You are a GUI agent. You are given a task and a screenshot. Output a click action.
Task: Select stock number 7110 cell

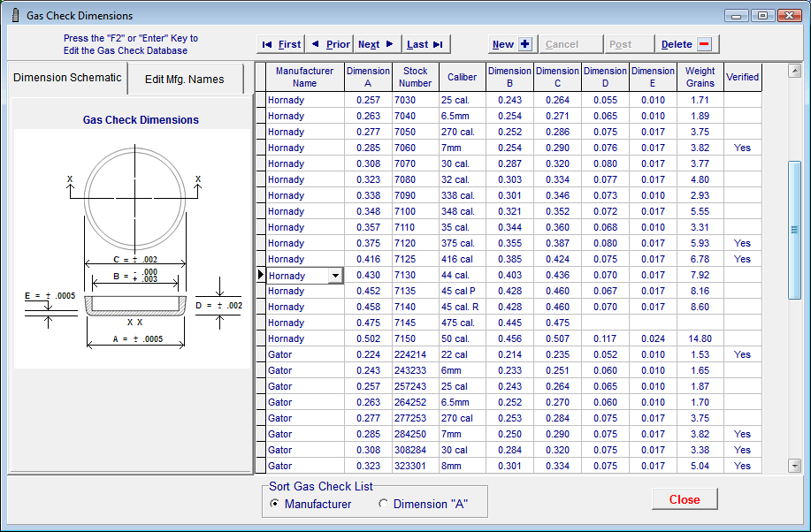click(416, 227)
